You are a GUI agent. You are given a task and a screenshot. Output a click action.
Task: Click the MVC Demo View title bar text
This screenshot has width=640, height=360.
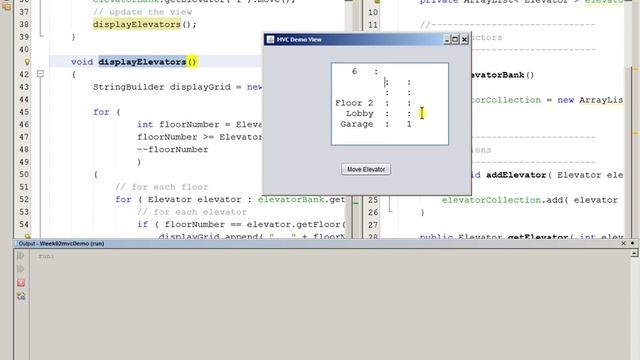tap(299, 40)
